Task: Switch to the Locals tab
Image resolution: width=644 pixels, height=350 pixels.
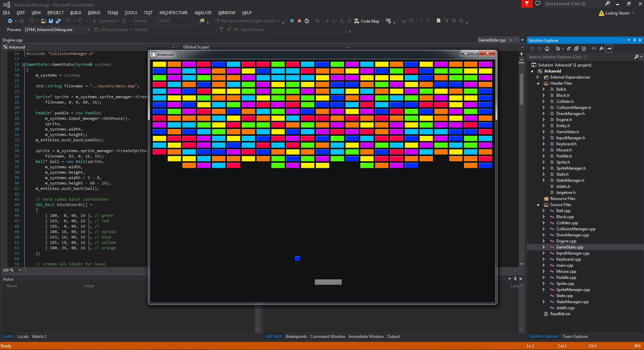Action: click(23, 337)
